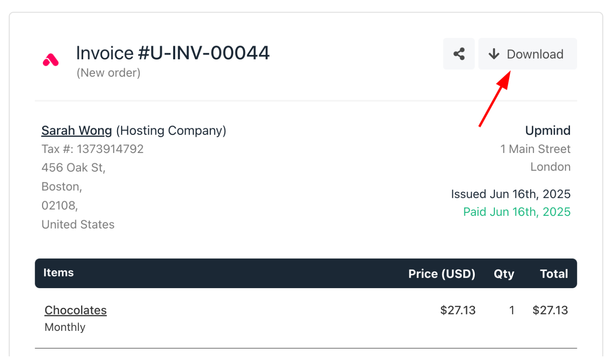
Task: Click the share icon button
Action: (x=459, y=54)
